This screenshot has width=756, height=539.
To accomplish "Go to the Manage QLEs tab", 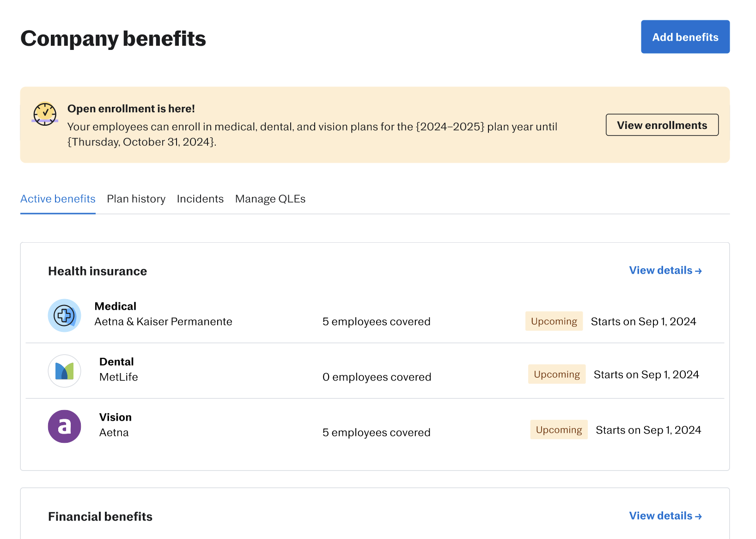I will click(270, 199).
